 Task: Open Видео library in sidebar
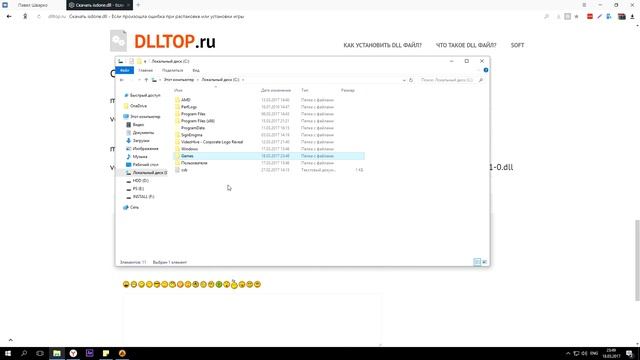pos(138,124)
